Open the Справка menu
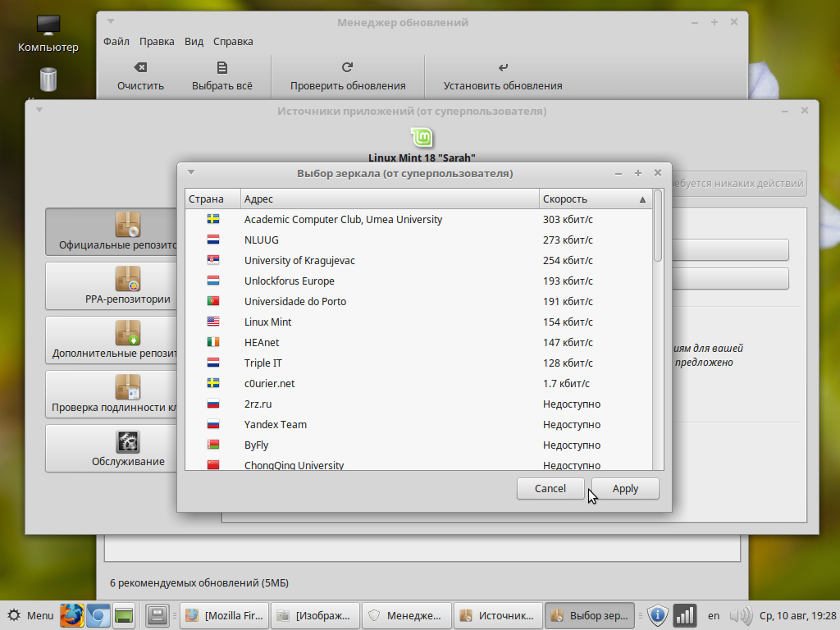 click(x=233, y=41)
